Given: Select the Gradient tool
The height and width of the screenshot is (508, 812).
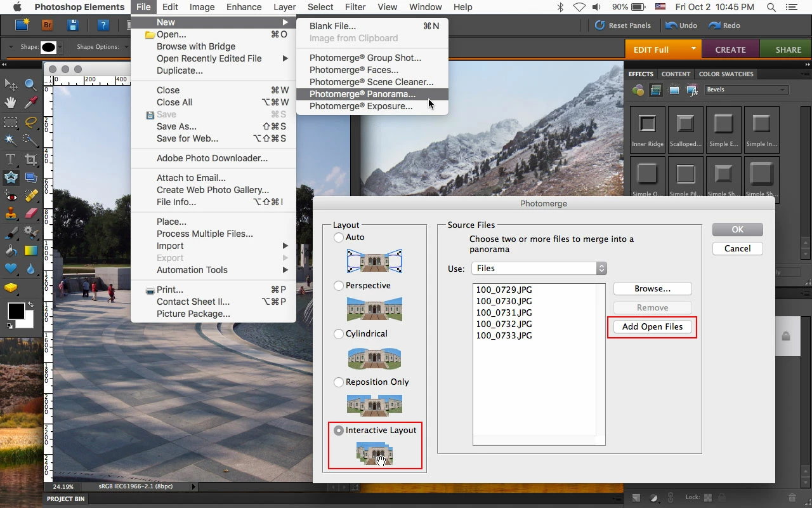Looking at the screenshot, I should (30, 251).
